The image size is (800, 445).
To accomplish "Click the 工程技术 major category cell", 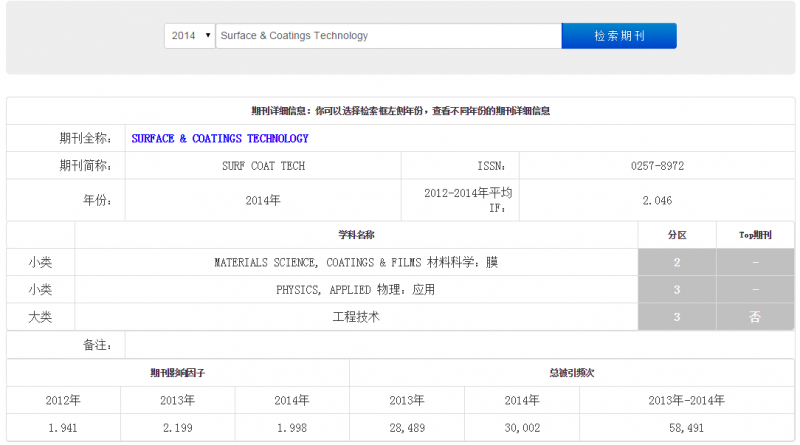I will tap(356, 317).
